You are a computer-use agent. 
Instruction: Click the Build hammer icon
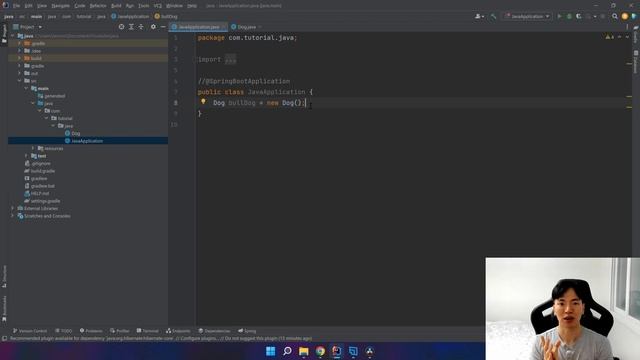[493, 16]
